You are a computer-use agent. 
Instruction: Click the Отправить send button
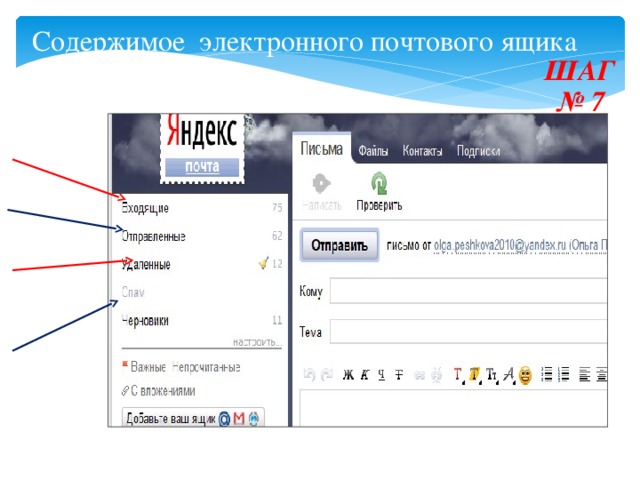[x=339, y=245]
